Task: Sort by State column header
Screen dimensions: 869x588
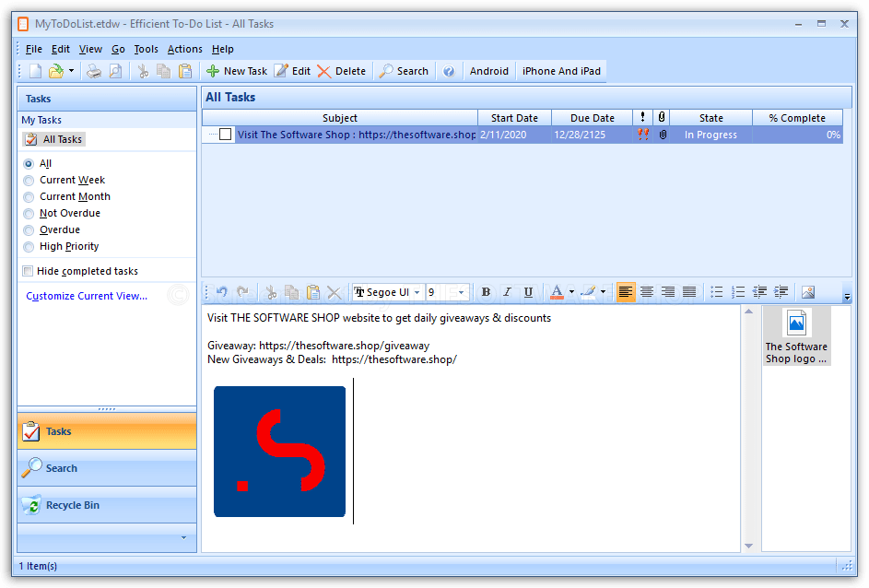Action: click(x=711, y=118)
